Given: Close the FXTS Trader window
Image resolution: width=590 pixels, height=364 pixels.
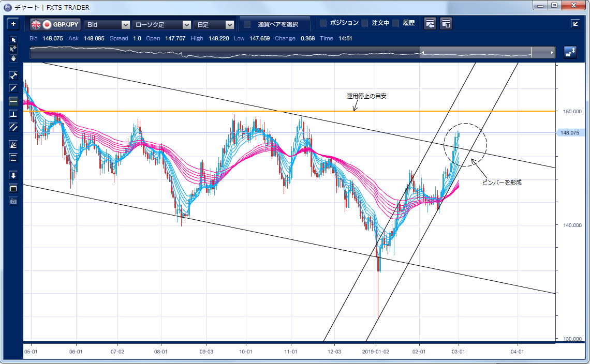Looking at the screenshot, I should point(573,5).
